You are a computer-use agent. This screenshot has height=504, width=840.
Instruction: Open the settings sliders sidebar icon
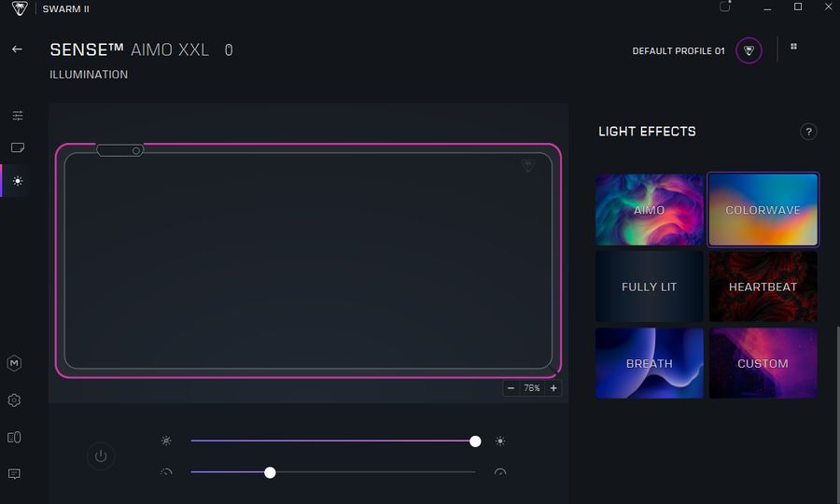(x=18, y=115)
